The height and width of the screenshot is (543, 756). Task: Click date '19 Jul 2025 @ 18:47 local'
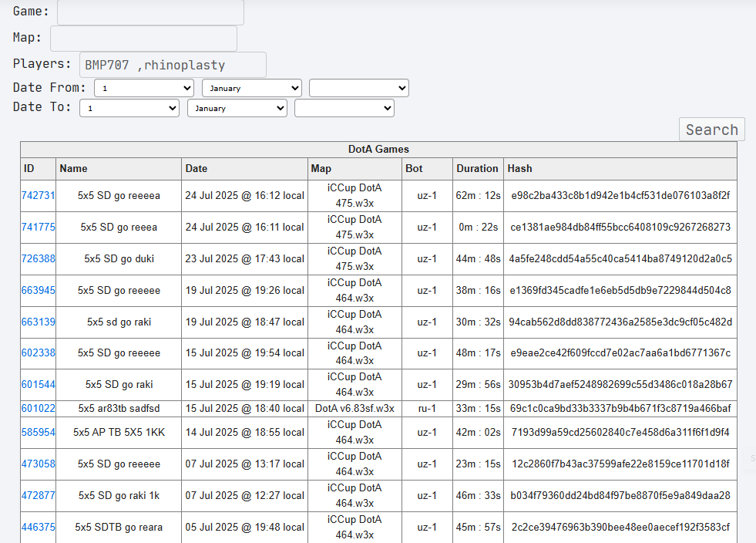point(244,322)
